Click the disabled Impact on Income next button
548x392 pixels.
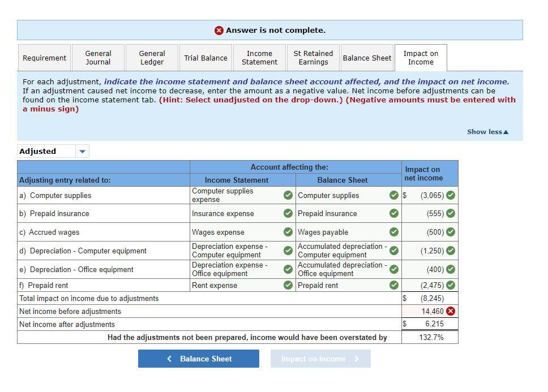320,359
